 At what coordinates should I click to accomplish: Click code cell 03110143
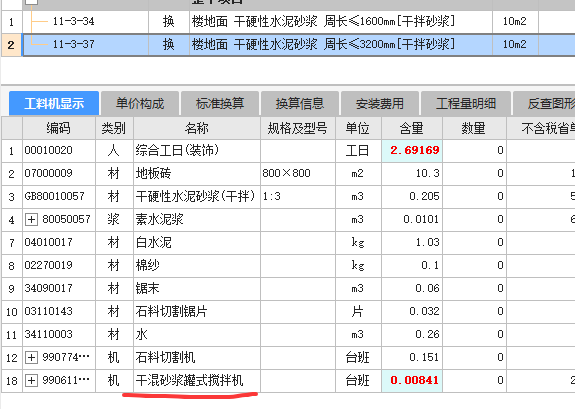pyautogui.click(x=59, y=311)
